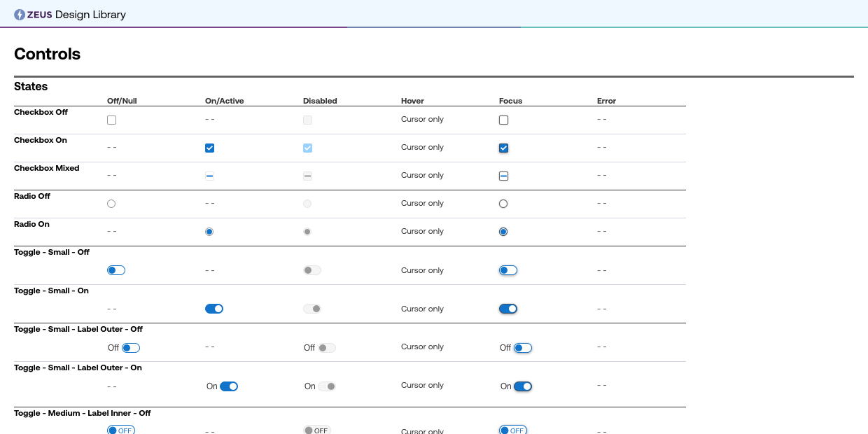
Task: Click the disabled Checkbox Mixed box
Action: pyautogui.click(x=307, y=176)
